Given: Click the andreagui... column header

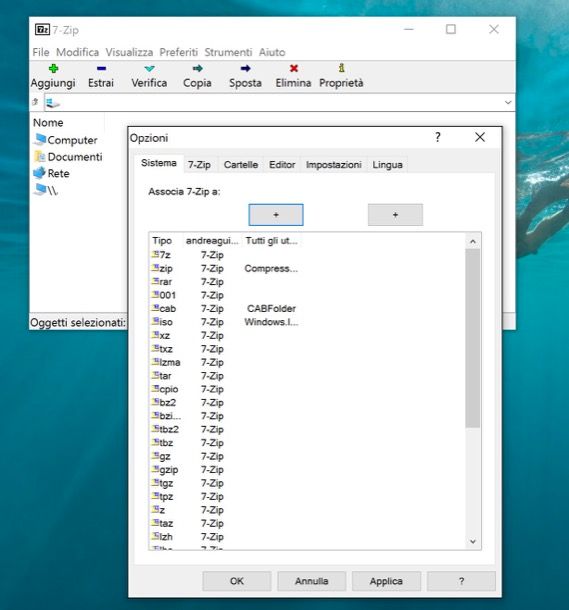Looking at the screenshot, I should (212, 241).
